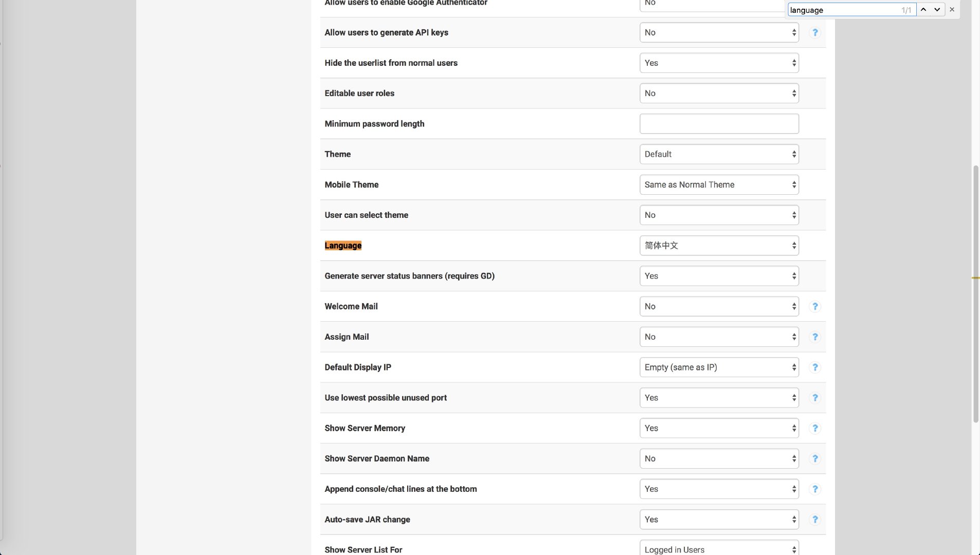This screenshot has height=555, width=980.
Task: Click the Minimum password length field
Action: [719, 124]
